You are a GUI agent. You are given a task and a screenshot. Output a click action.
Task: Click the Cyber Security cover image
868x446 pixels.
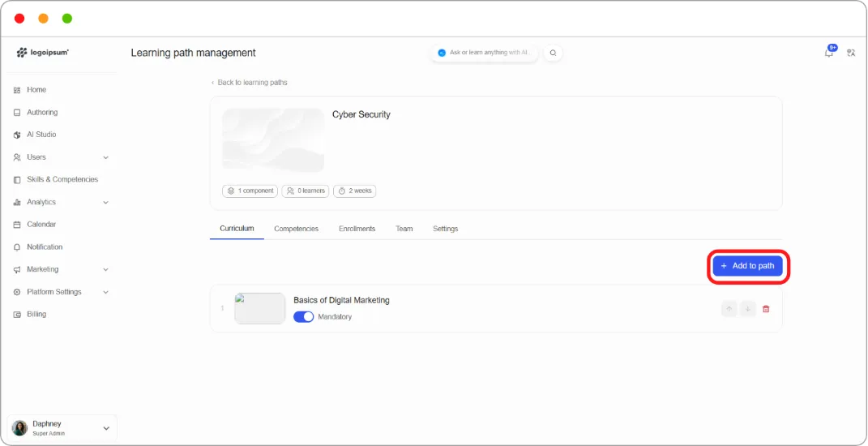tap(273, 140)
